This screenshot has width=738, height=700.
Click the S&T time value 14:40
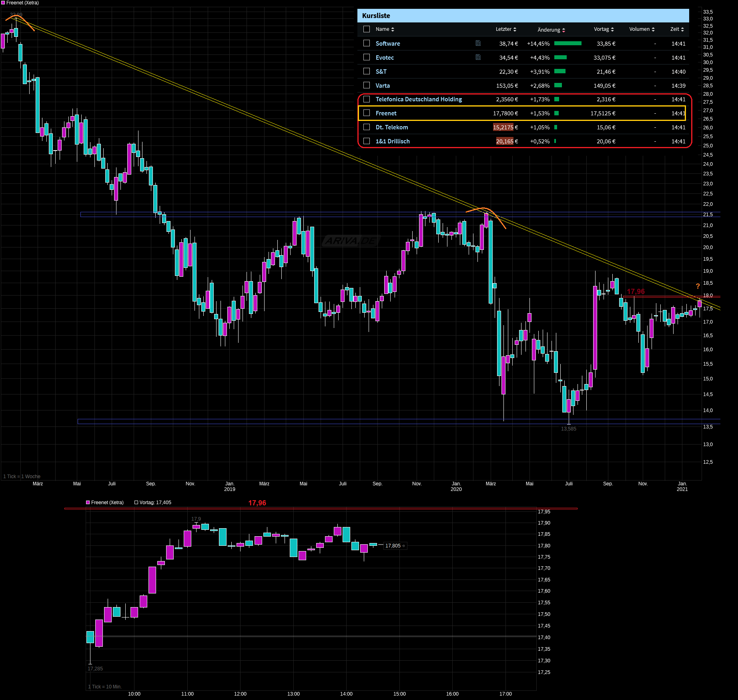(x=678, y=72)
